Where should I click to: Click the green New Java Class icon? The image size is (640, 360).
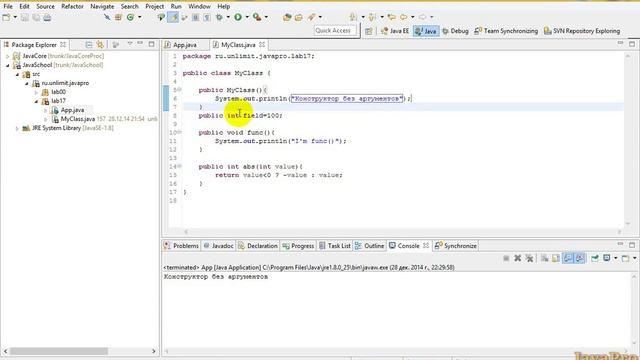tap(130, 17)
